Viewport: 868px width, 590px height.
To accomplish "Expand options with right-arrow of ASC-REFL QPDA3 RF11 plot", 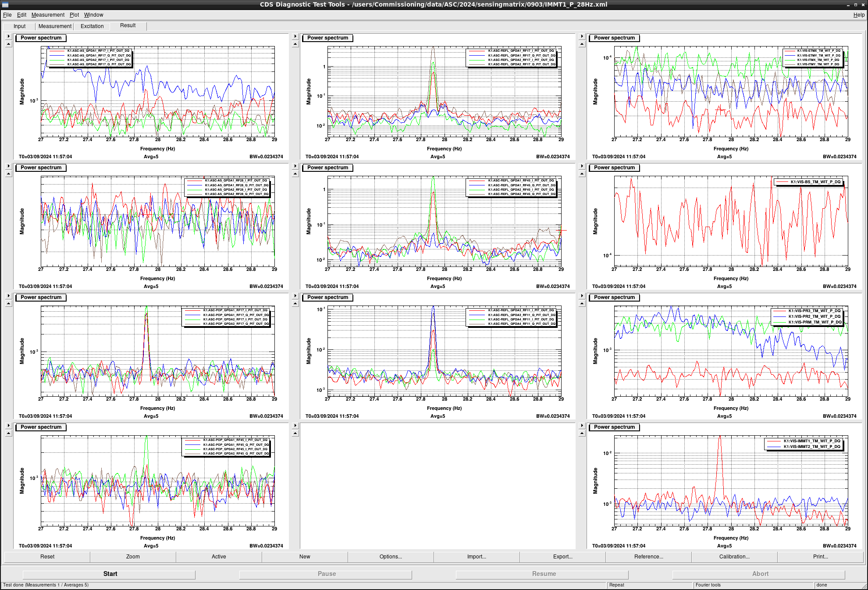I will click(x=295, y=296).
